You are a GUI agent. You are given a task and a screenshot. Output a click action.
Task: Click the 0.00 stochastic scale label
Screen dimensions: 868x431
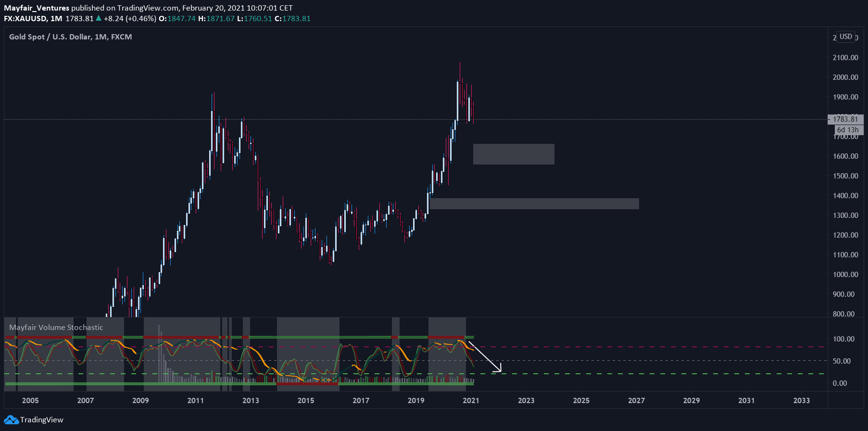840,383
